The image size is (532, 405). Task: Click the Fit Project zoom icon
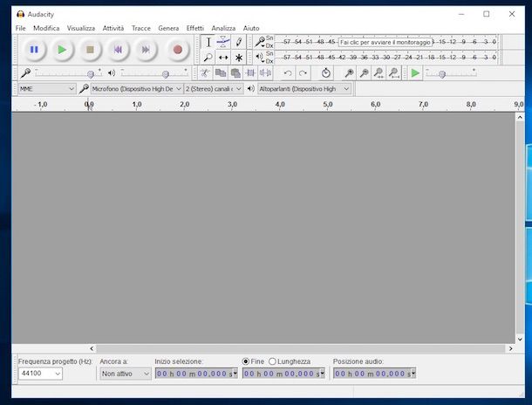click(x=393, y=73)
